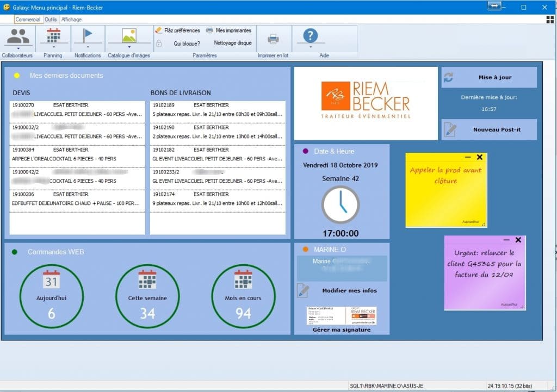Expand the dropdown arrow under Aide

coord(310,47)
